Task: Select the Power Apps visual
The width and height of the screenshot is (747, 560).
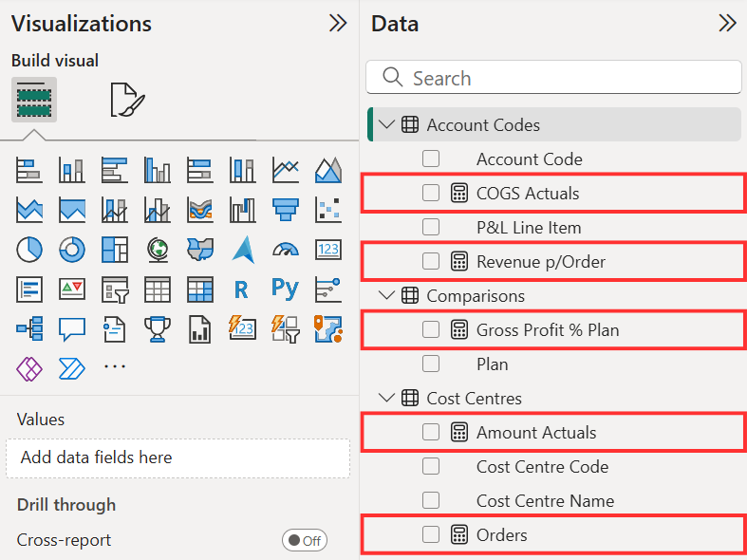Action: click(x=29, y=366)
